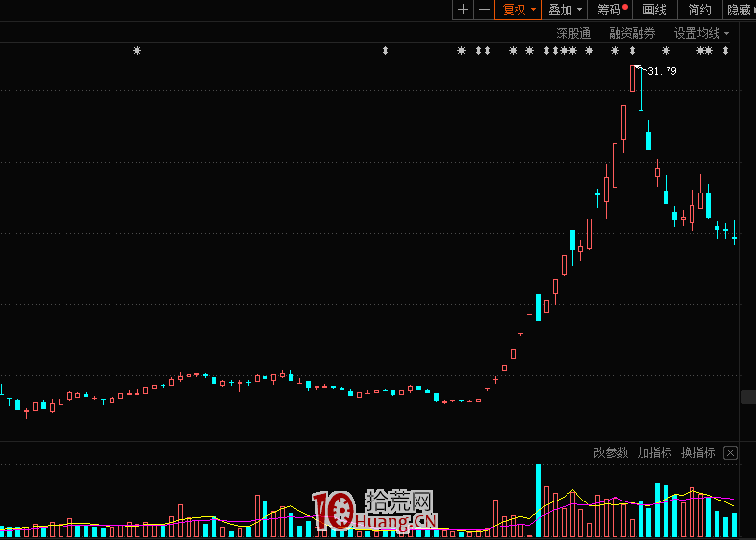The image size is (756, 540).
Task: Zoom in the chart with plus button
Action: click(x=463, y=10)
